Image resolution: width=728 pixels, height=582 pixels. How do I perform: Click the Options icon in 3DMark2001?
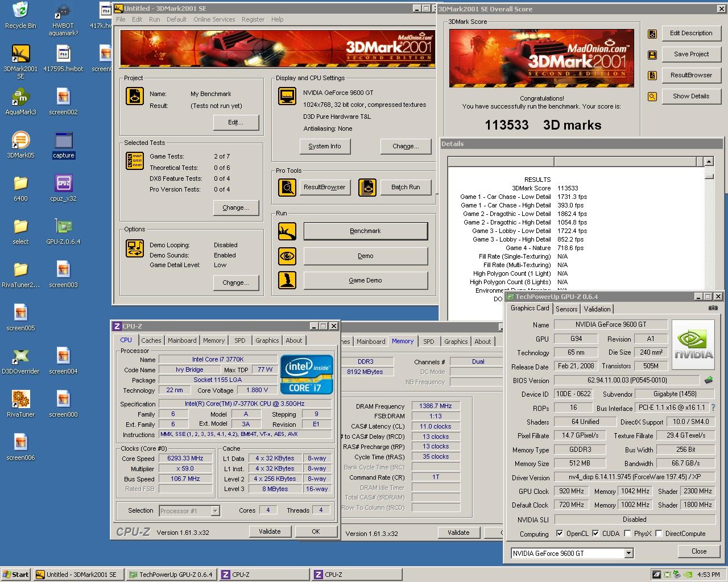pos(135,248)
